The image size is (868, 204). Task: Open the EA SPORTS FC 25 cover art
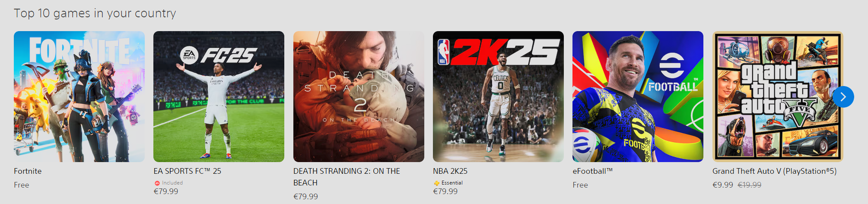[x=219, y=96]
